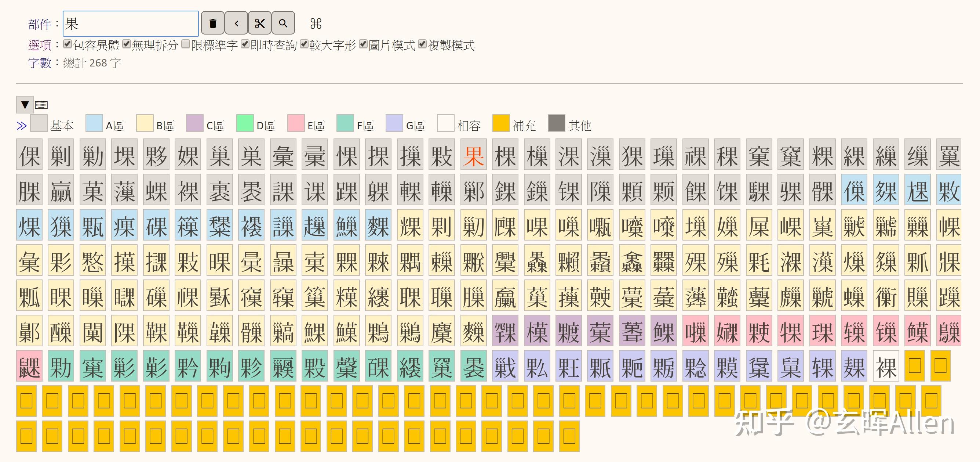Collapse panel with black triangle button
980x462 pixels.
(25, 105)
